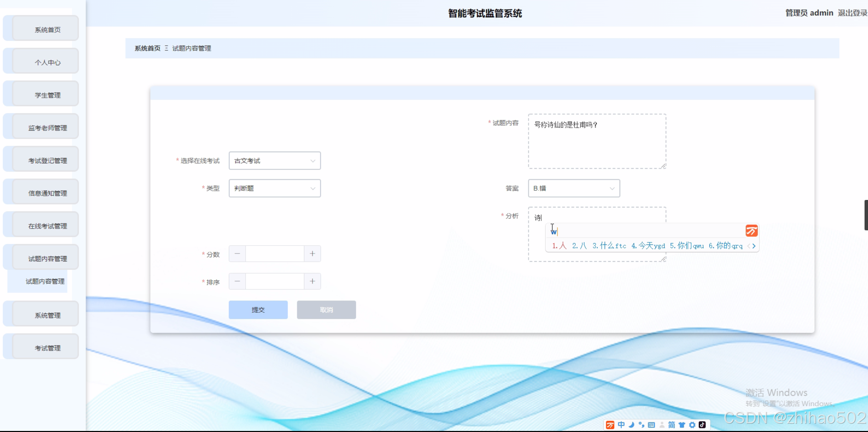Viewport: 868px width, 432px height.
Task: Expand the 答案 dropdown showing B.错
Action: tap(574, 188)
